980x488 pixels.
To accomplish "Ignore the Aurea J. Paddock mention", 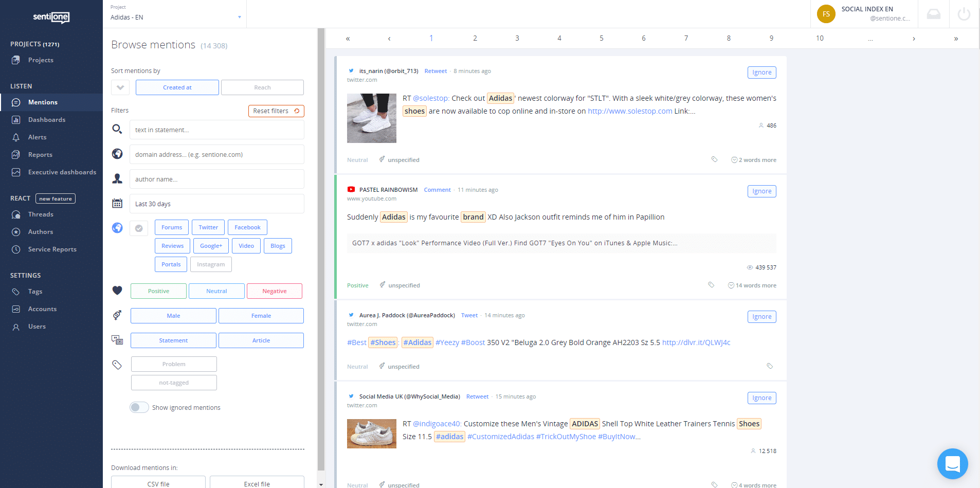I will pos(761,317).
